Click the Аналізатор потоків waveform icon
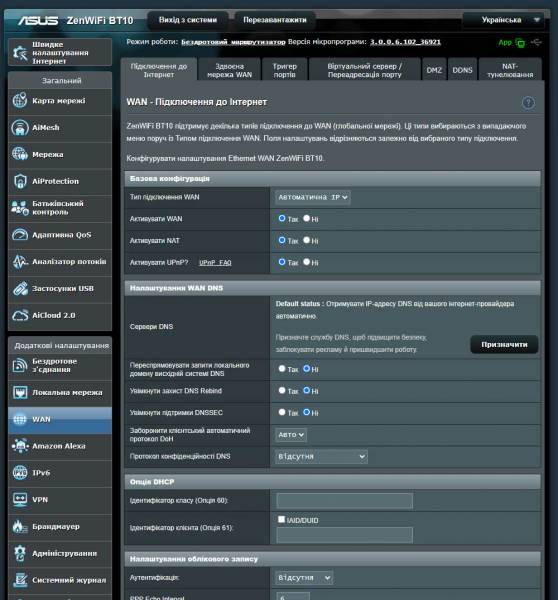This screenshot has width=558, height=600. (x=20, y=261)
